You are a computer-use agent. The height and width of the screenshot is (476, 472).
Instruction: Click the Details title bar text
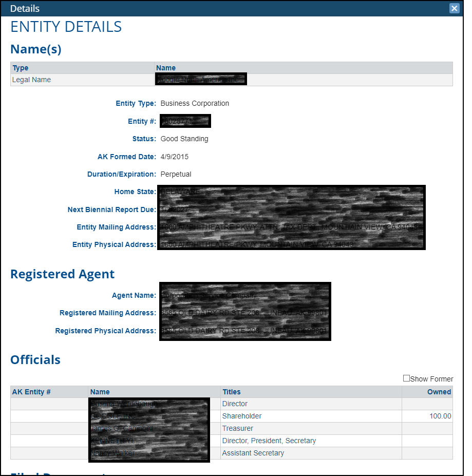coord(25,8)
